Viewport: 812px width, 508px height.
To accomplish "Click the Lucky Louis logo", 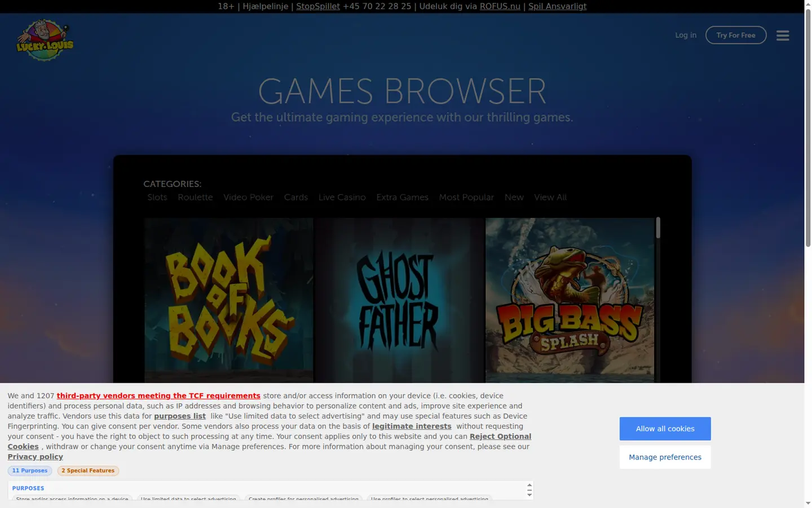I will point(45,40).
